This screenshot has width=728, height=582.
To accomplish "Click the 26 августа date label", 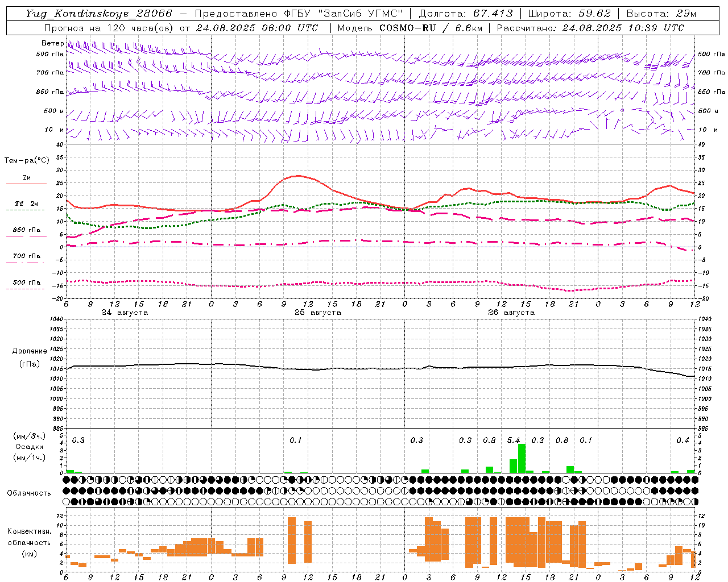I will [511, 313].
